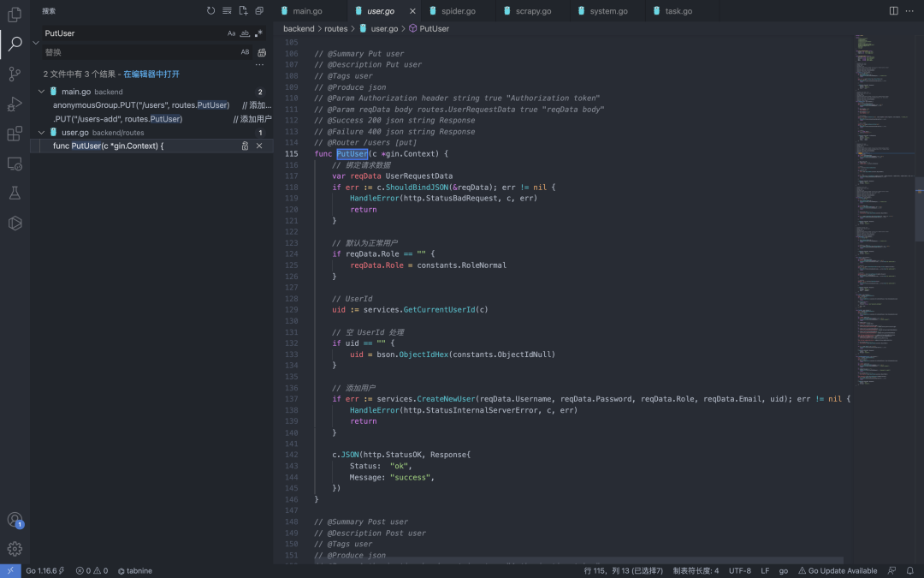Open the Run and Debug view
The height and width of the screenshot is (578, 924).
click(x=15, y=104)
